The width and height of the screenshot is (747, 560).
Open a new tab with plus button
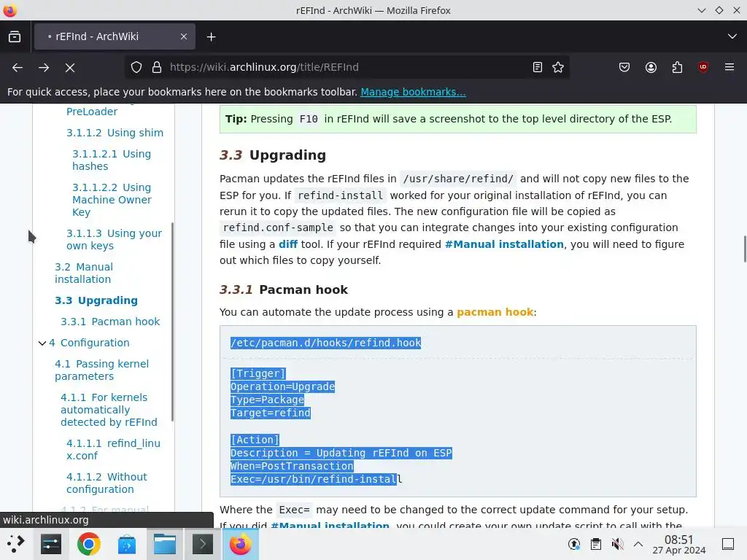tap(211, 36)
